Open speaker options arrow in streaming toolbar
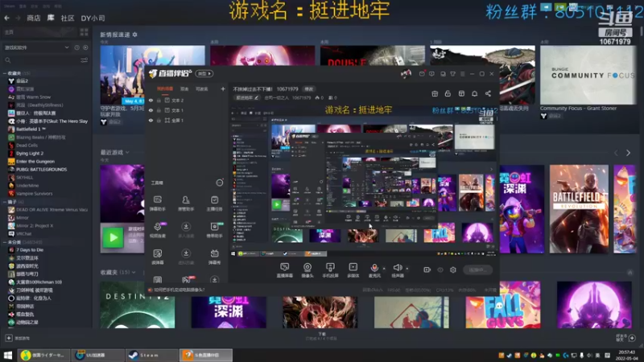This screenshot has width=644, height=362. point(407,269)
